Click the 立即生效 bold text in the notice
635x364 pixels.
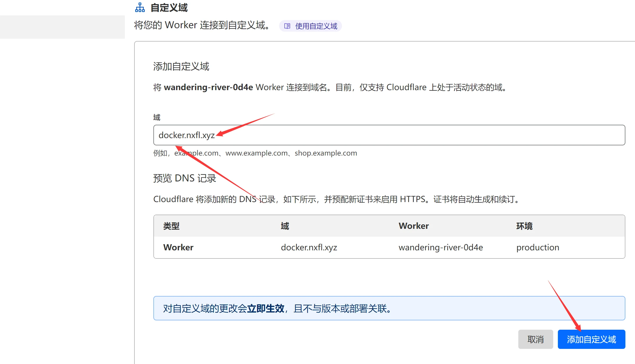pyautogui.click(x=265, y=308)
